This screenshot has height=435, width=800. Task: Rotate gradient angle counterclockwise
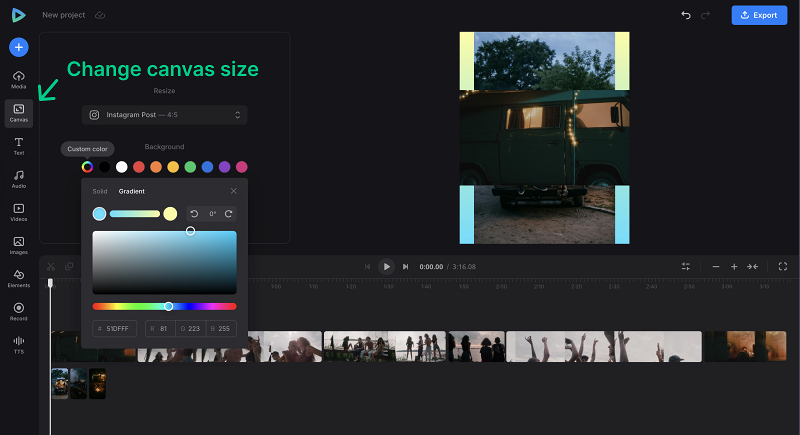pos(194,214)
